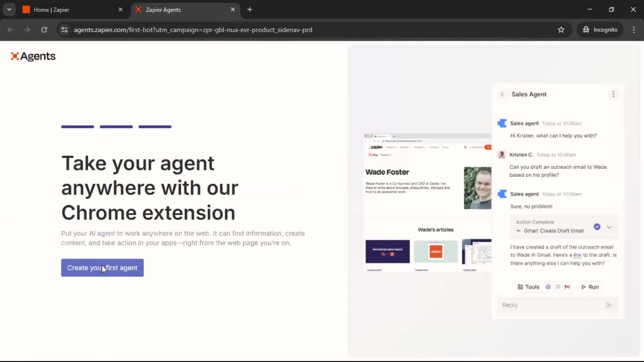Image resolution: width=644 pixels, height=362 pixels.
Task: Close the Home | Zapier tab
Action: [x=120, y=10]
